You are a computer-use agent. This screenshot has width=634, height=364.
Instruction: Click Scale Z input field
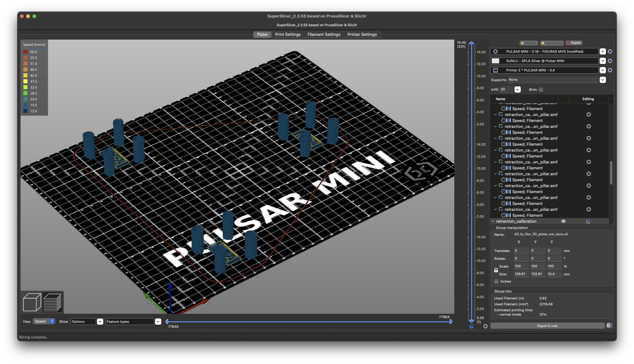[x=554, y=266]
